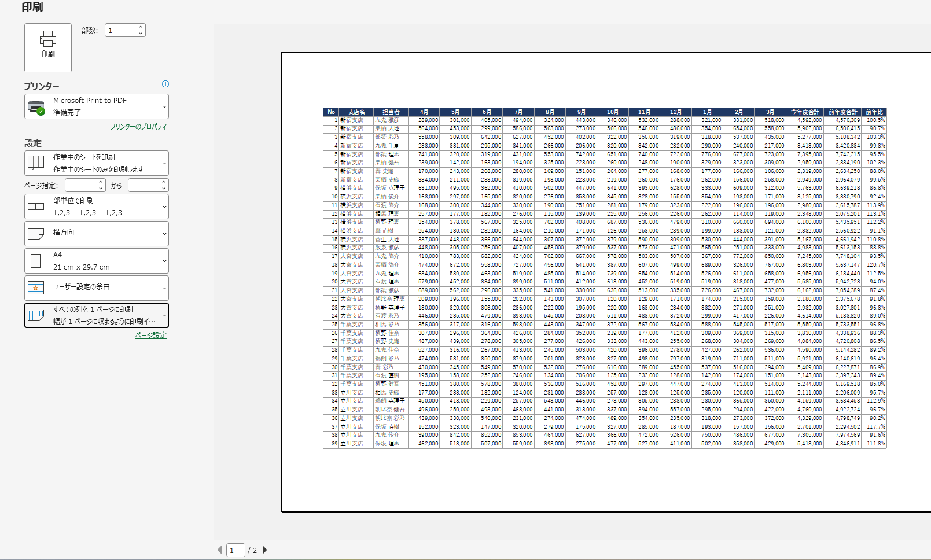
Task: Click the A4 paper icon
Action: pyautogui.click(x=36, y=261)
